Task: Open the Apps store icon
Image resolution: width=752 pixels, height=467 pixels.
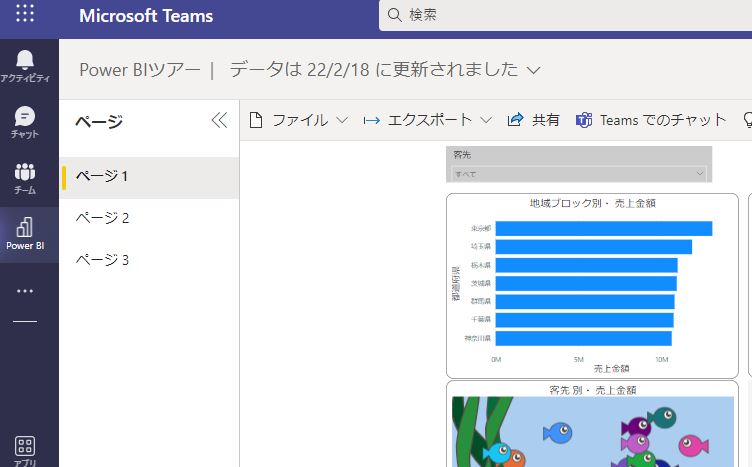Action: click(26, 448)
